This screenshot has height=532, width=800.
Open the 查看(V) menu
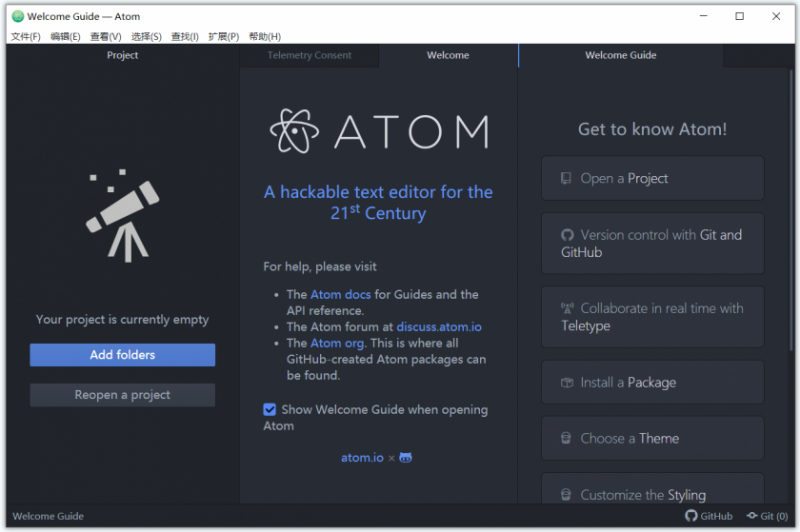tap(106, 36)
